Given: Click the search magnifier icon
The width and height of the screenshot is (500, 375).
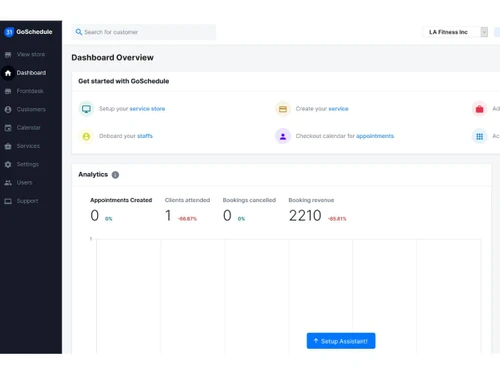Looking at the screenshot, I should tap(79, 32).
